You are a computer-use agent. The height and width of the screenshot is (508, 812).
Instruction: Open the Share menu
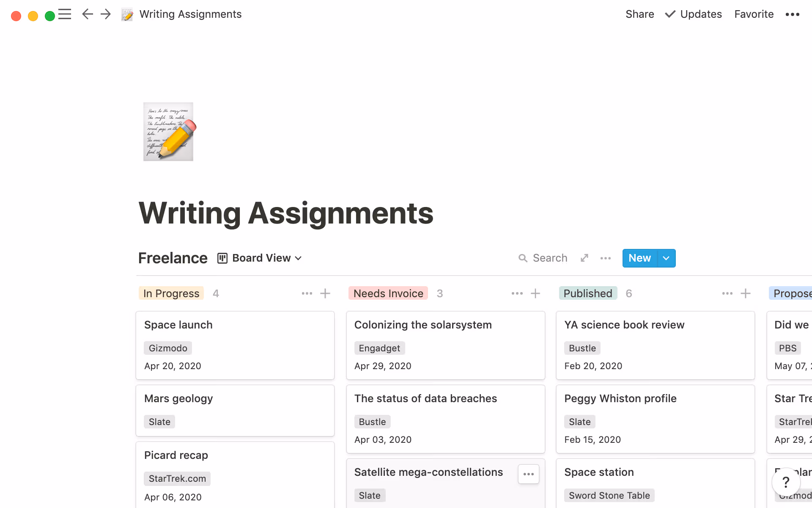tap(639, 14)
